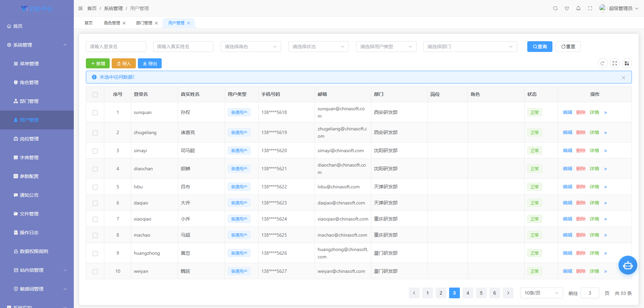This screenshot has width=644, height=308.
Task: Show more actions for simayi row
Action: (605, 151)
